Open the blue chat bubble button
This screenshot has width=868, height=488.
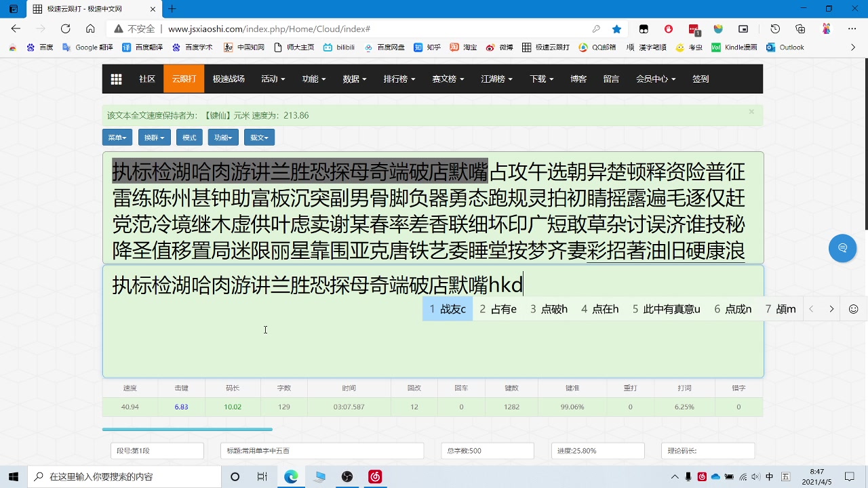click(x=842, y=248)
